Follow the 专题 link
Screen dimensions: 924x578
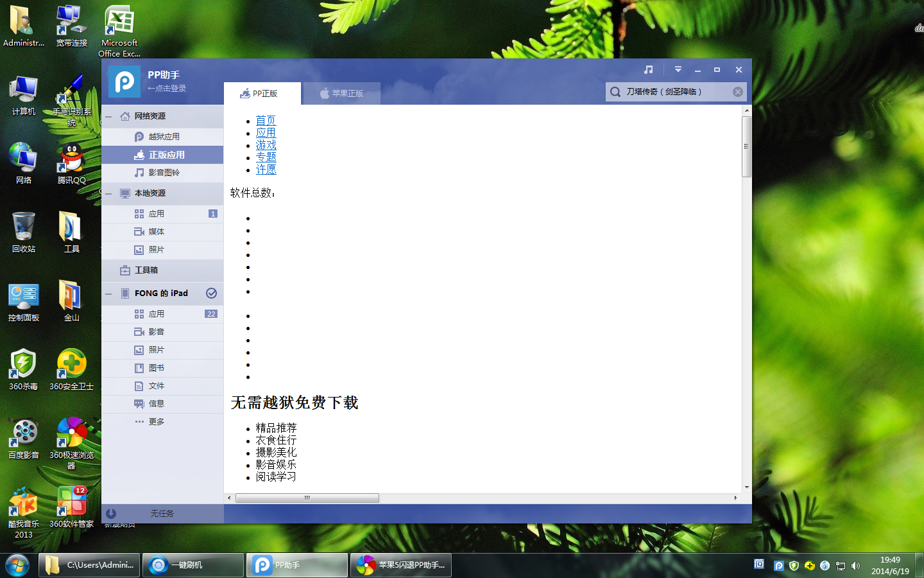[266, 157]
